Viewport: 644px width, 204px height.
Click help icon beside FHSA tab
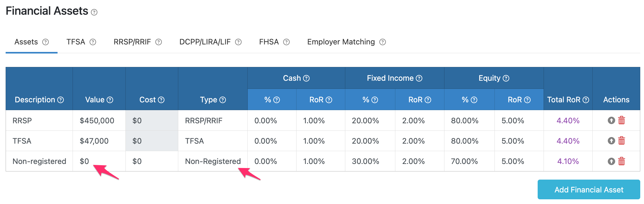click(287, 42)
